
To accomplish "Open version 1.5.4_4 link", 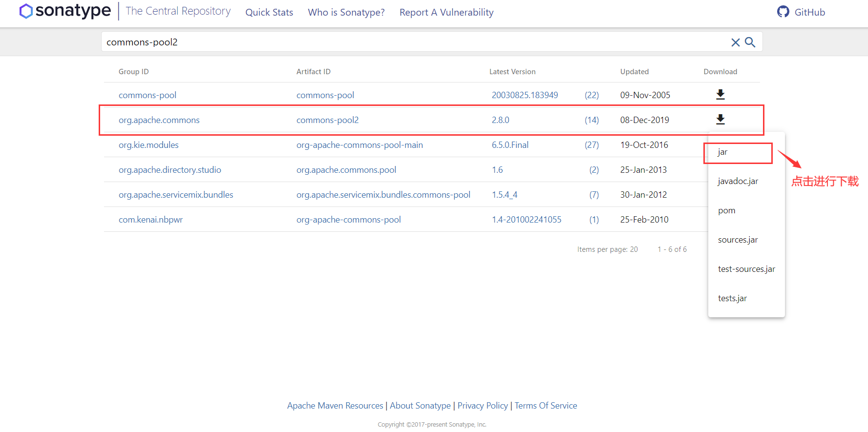I will 505,195.
